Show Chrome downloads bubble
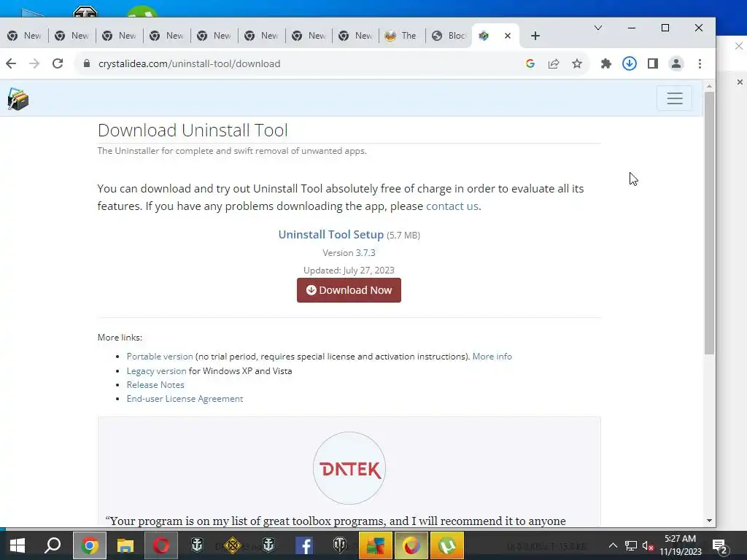Viewport: 747px width, 560px height. click(x=630, y=63)
